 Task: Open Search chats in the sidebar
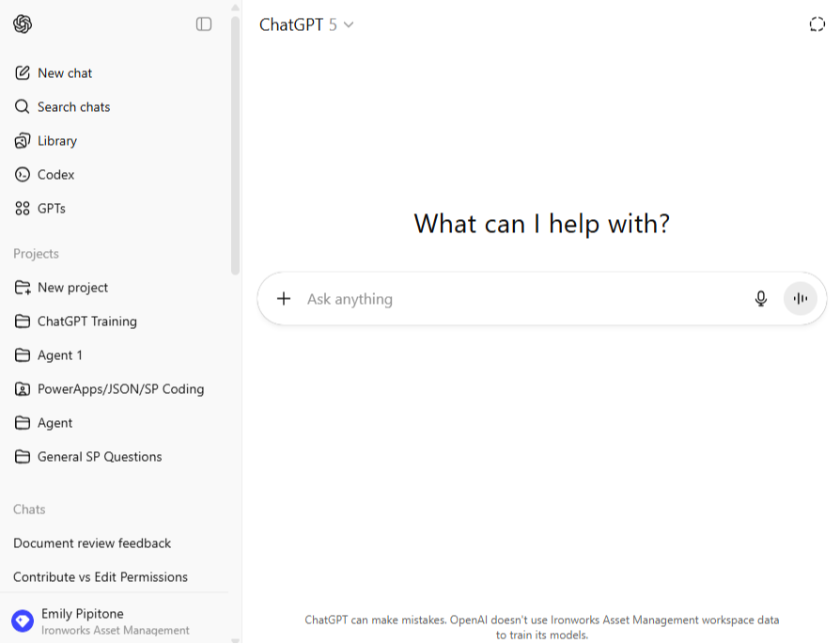click(x=73, y=107)
